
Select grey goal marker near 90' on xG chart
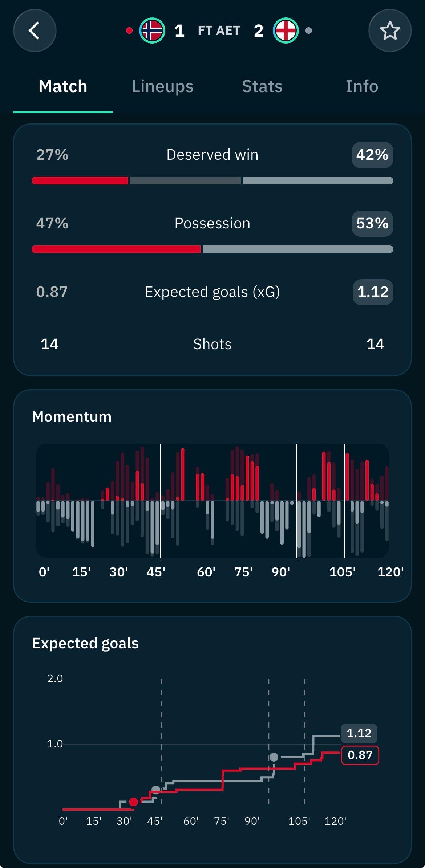tap(274, 757)
